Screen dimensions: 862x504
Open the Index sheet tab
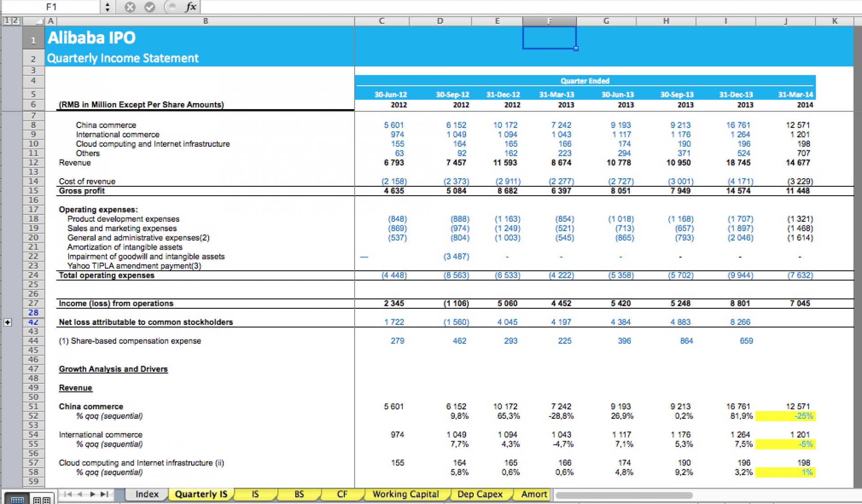147,494
